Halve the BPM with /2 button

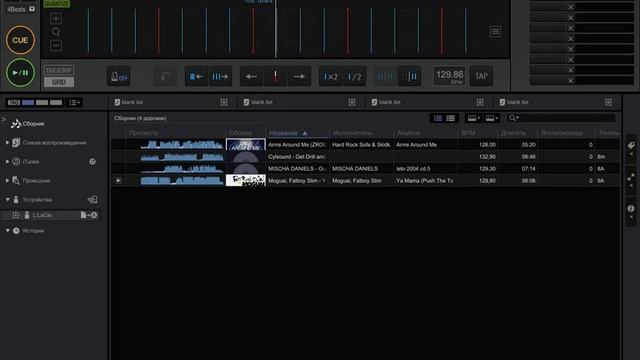(354, 76)
